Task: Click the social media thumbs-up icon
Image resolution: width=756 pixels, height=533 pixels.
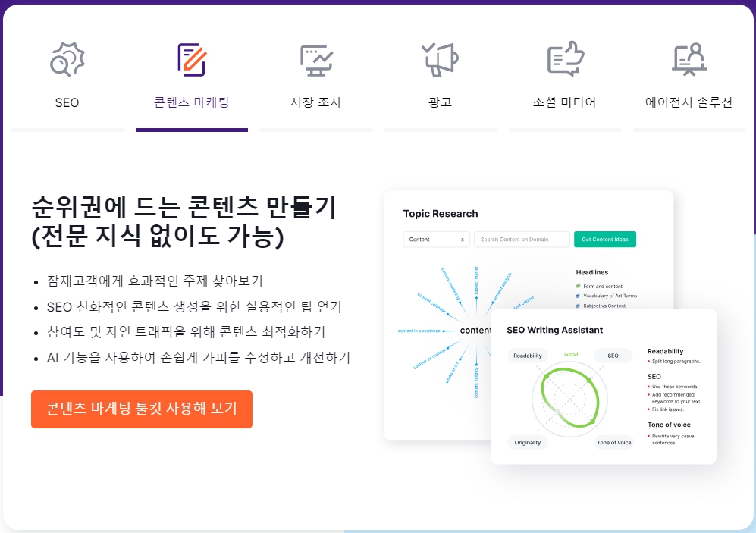Action: [x=565, y=59]
